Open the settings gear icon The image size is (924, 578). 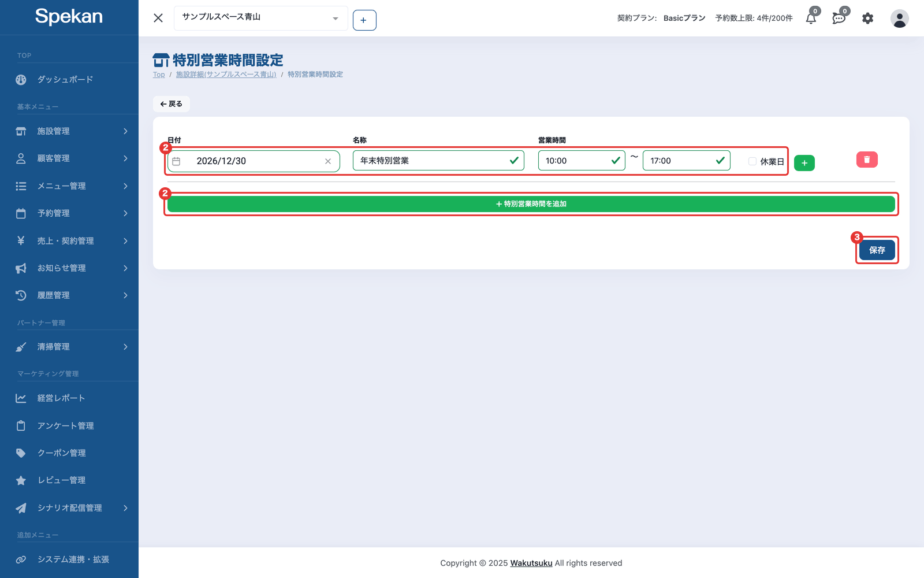(867, 18)
